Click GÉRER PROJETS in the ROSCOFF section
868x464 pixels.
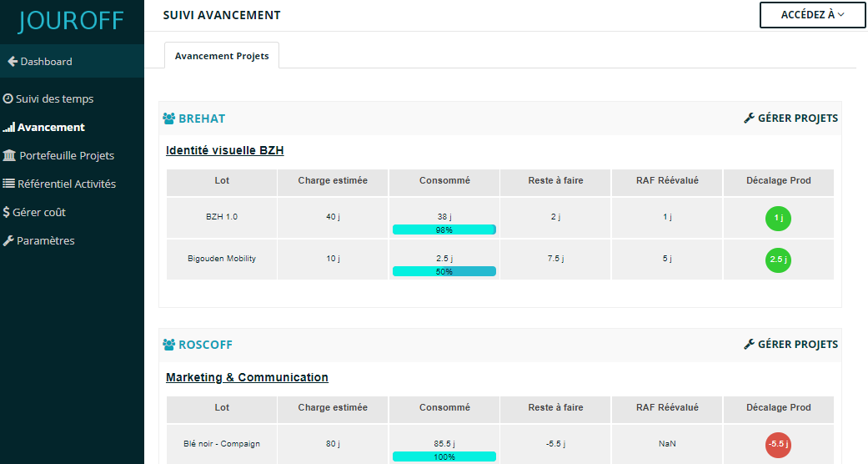pos(790,345)
